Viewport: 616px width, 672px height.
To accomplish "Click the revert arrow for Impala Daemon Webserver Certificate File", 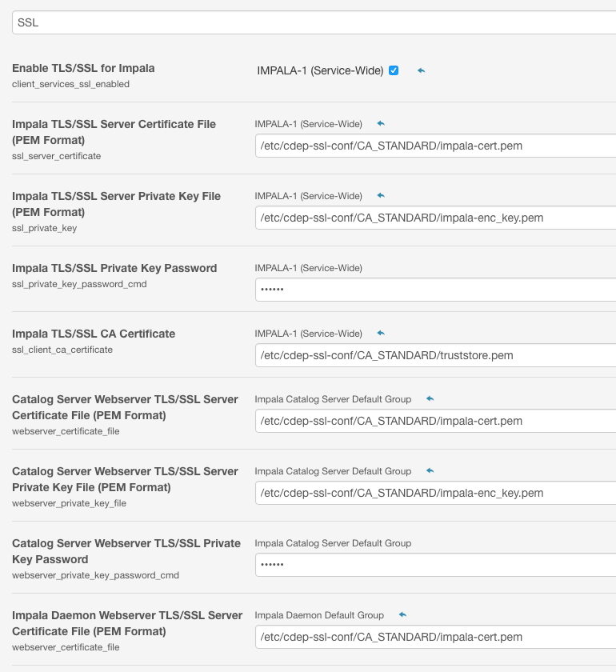I will point(402,615).
